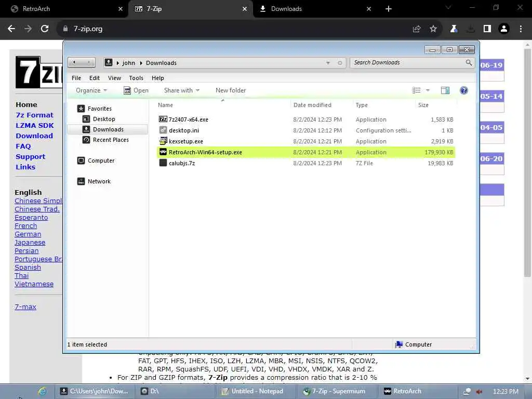Image resolution: width=532 pixels, height=399 pixels.
Task: Click the RetroArch-Win64-setup.exe file icon
Action: tap(163, 152)
